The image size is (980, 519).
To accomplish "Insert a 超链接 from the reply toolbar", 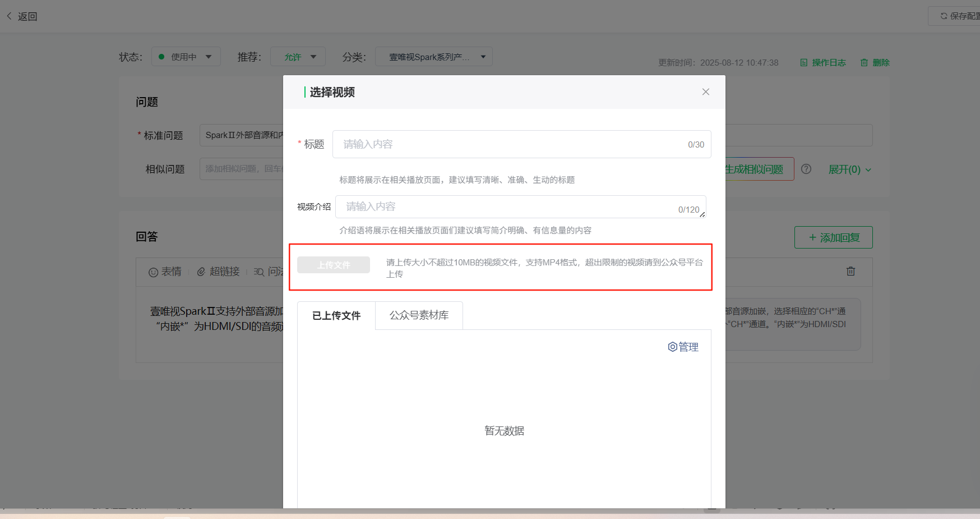I will point(218,272).
